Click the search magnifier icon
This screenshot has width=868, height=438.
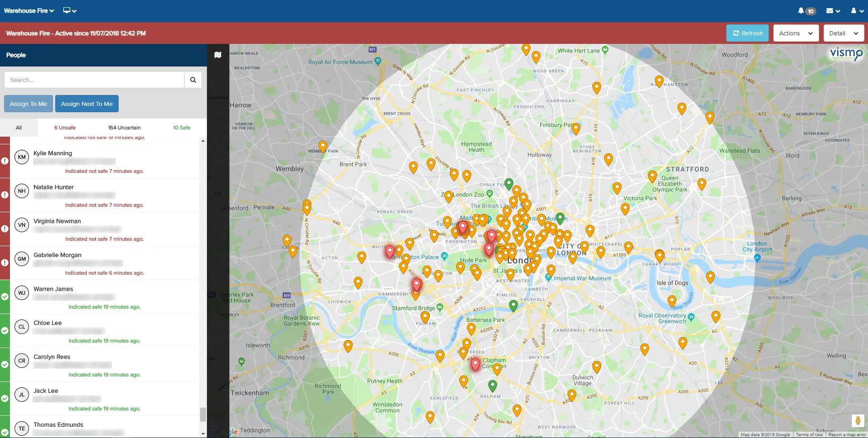tap(192, 80)
